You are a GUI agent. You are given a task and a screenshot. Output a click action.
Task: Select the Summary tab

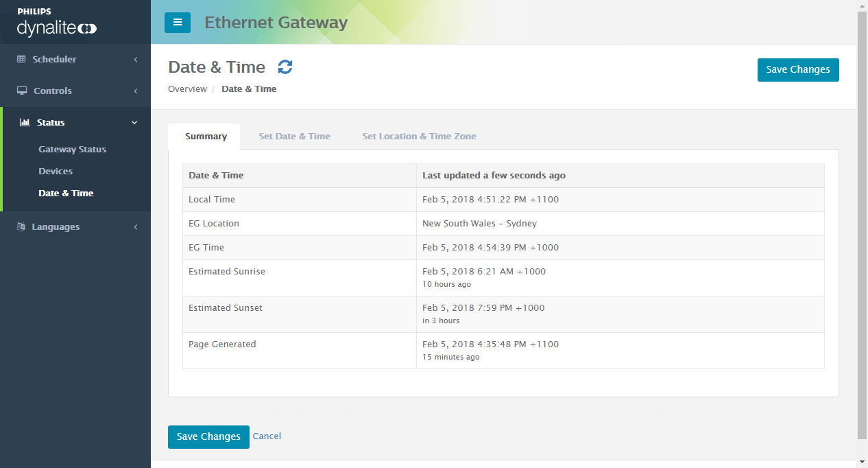pos(204,136)
